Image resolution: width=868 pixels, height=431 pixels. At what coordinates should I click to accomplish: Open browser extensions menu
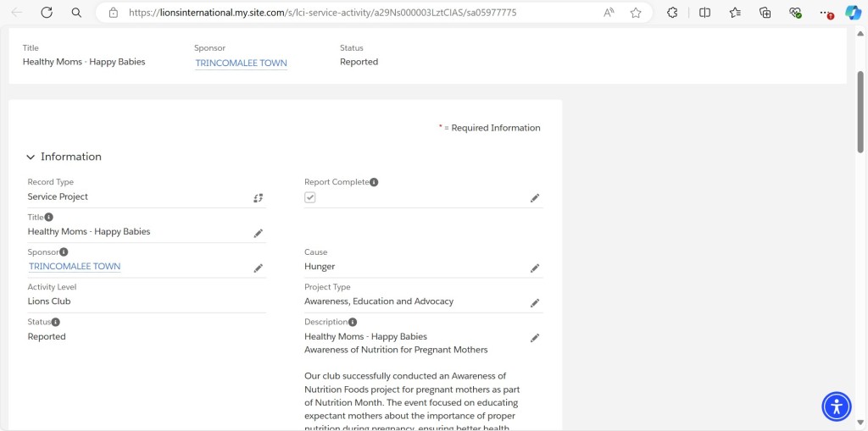pyautogui.click(x=672, y=13)
